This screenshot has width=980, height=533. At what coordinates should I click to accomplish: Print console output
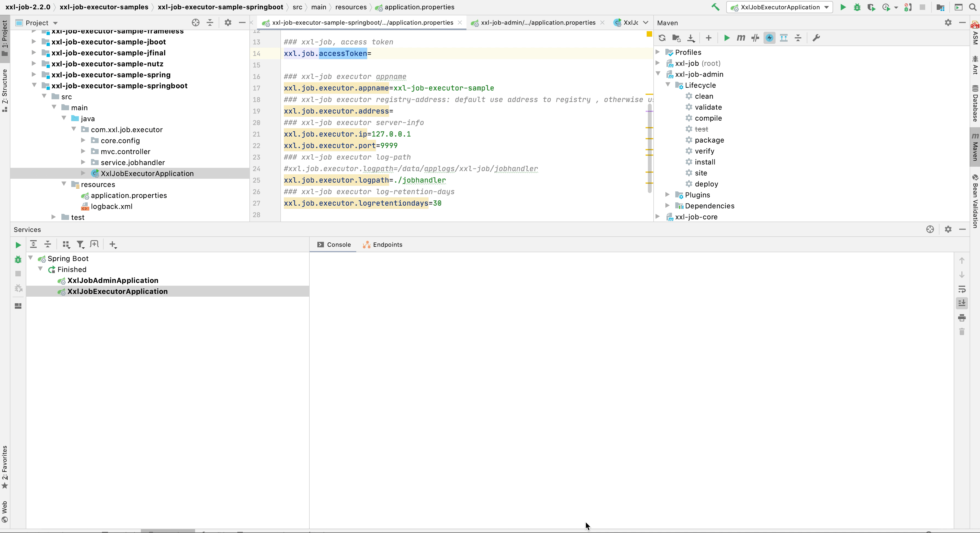(x=962, y=318)
